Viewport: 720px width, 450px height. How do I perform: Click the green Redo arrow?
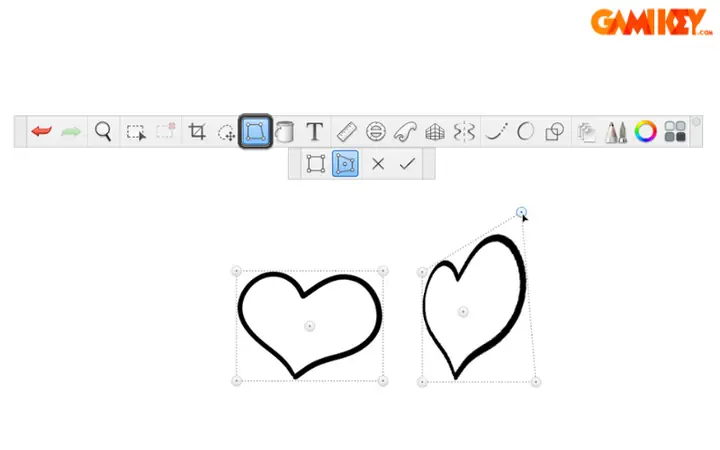[x=71, y=132]
